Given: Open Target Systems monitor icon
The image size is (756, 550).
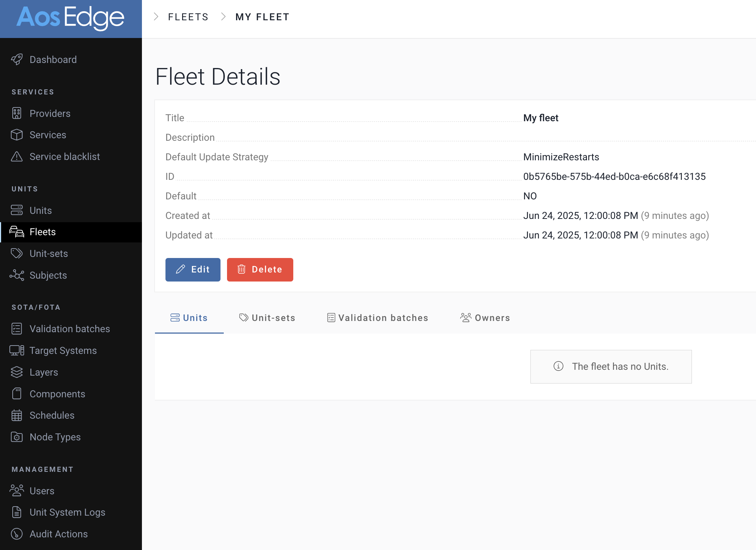Looking at the screenshot, I should [17, 350].
